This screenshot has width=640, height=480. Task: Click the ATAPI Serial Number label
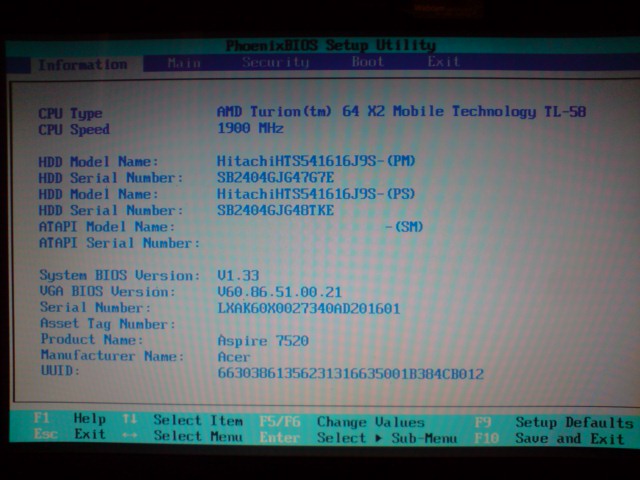(120, 243)
